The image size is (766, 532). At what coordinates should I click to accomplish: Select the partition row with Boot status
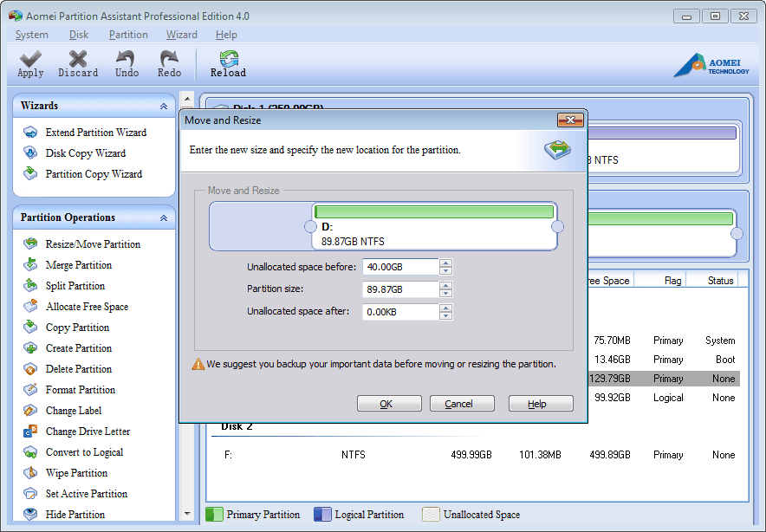[663, 360]
